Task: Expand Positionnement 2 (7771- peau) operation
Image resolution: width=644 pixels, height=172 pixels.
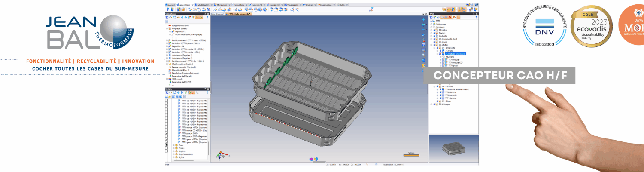Action: (167, 40)
